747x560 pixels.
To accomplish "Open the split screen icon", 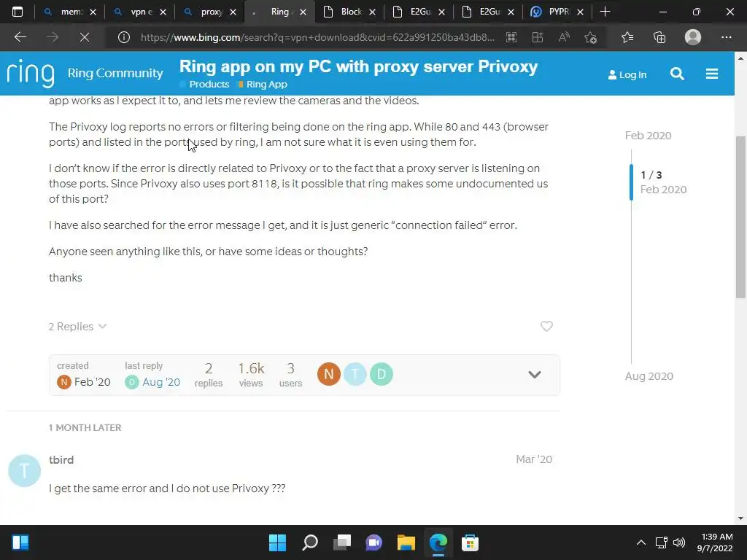I will (x=538, y=37).
